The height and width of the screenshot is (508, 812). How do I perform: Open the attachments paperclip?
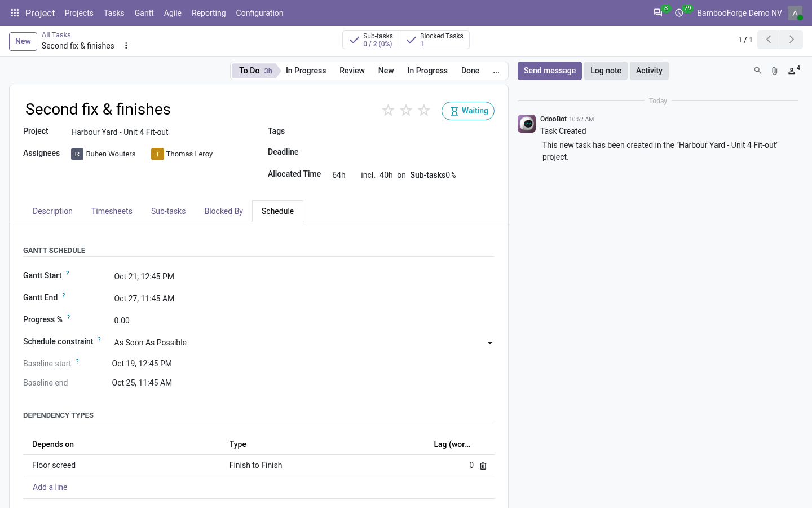pyautogui.click(x=775, y=71)
